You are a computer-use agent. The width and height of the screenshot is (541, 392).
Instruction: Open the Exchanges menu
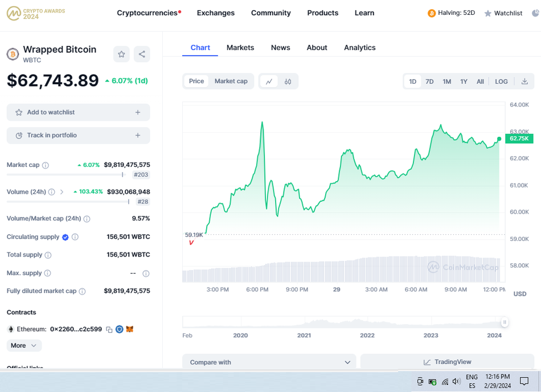point(215,13)
